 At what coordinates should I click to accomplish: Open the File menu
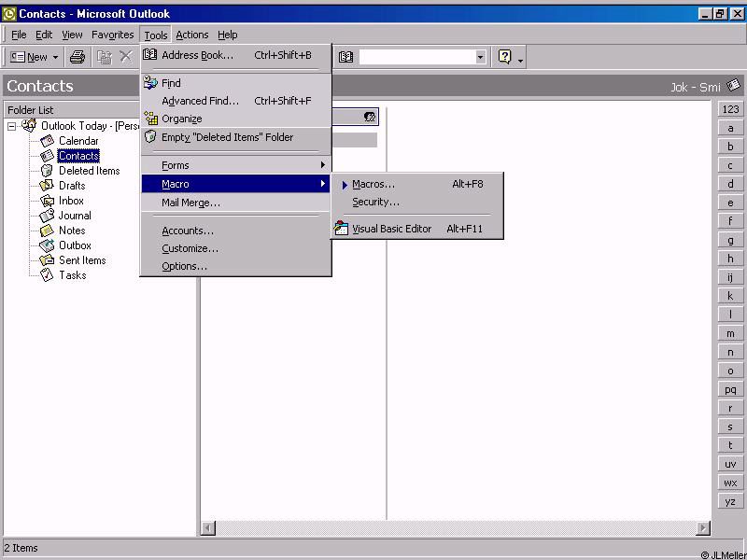click(x=19, y=35)
